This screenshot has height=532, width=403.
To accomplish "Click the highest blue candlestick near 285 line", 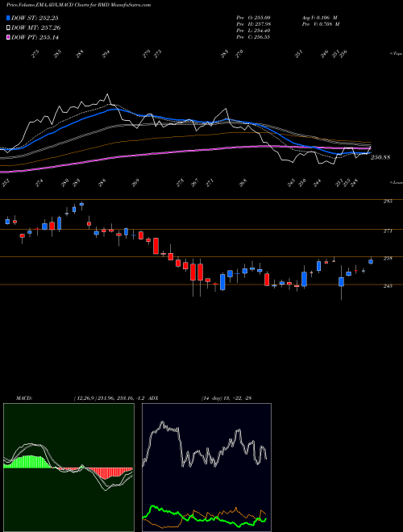I will 81,204.
